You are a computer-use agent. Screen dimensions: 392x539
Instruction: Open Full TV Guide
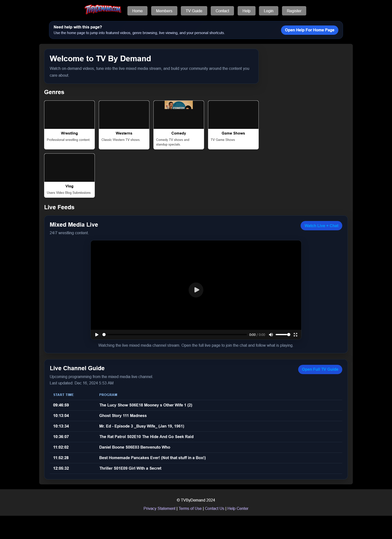(x=320, y=369)
